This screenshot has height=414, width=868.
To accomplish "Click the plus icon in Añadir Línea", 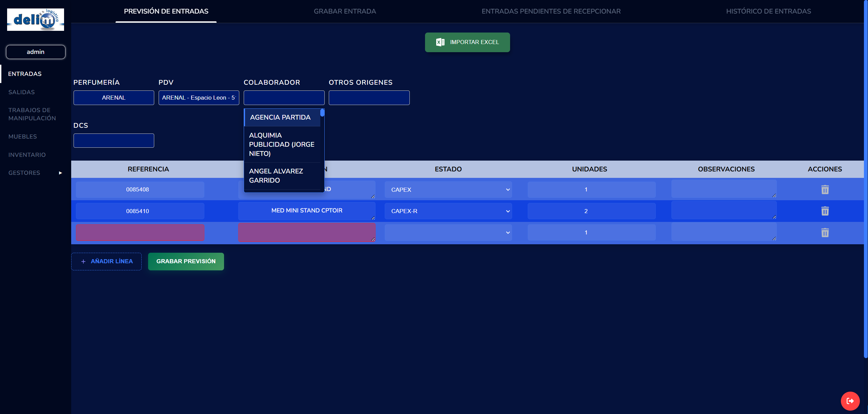I will (x=83, y=262).
